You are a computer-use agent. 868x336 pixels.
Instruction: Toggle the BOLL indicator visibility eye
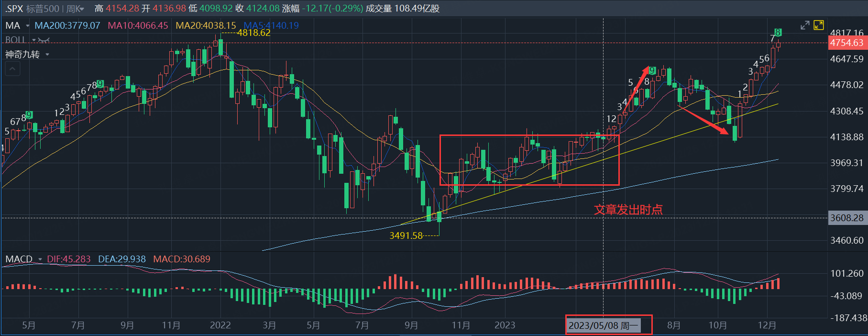44,40
